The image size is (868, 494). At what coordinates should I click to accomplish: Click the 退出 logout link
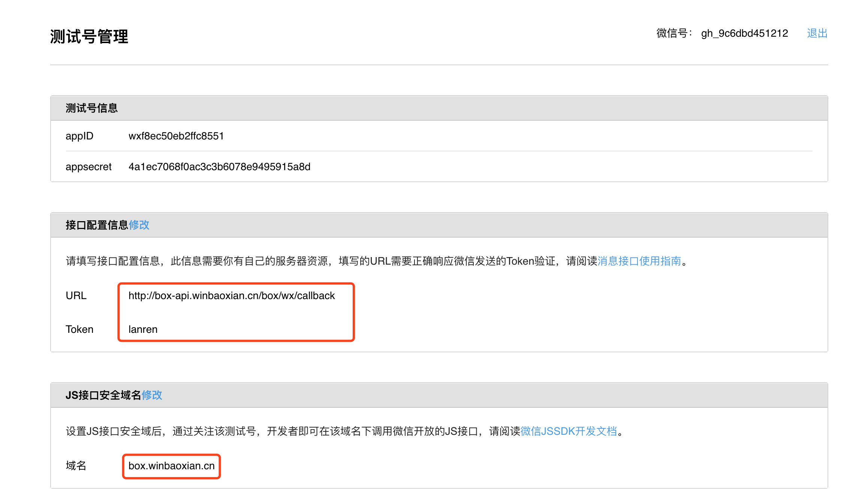817,33
